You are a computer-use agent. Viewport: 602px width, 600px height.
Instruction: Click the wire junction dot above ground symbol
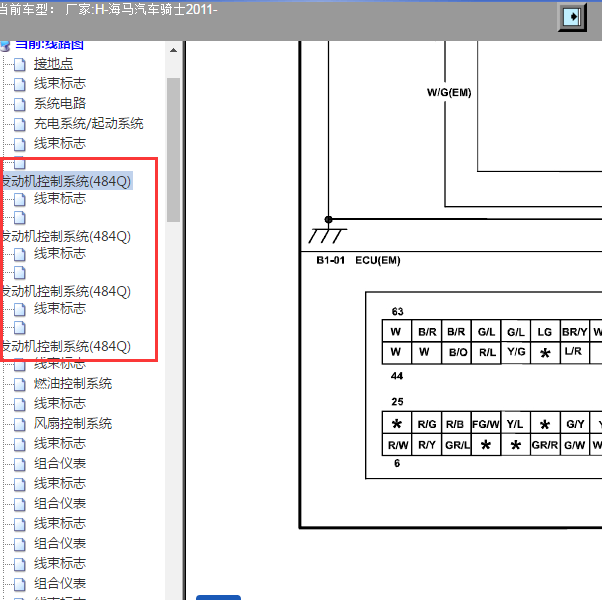(x=328, y=220)
